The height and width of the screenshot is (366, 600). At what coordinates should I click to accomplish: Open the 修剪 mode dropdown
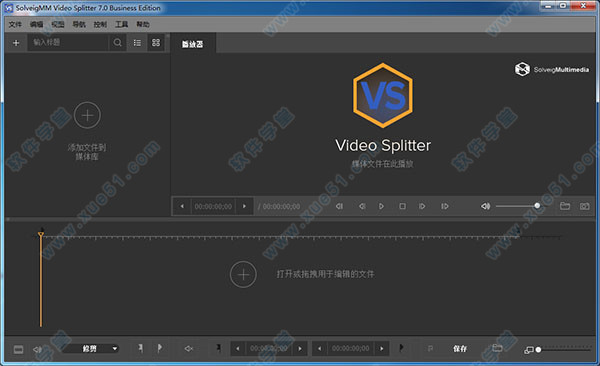point(91,349)
